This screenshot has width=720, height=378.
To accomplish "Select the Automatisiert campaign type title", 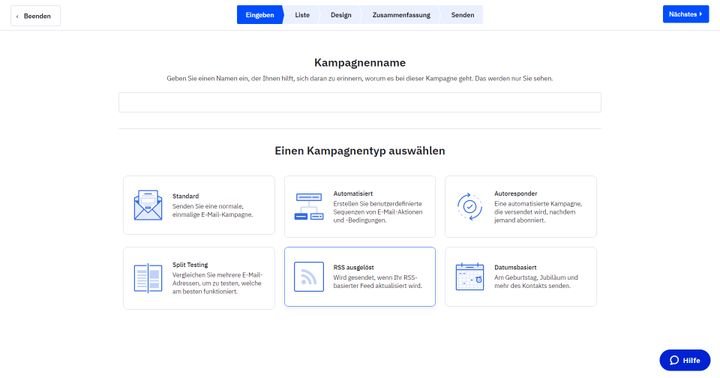I will (x=353, y=193).
